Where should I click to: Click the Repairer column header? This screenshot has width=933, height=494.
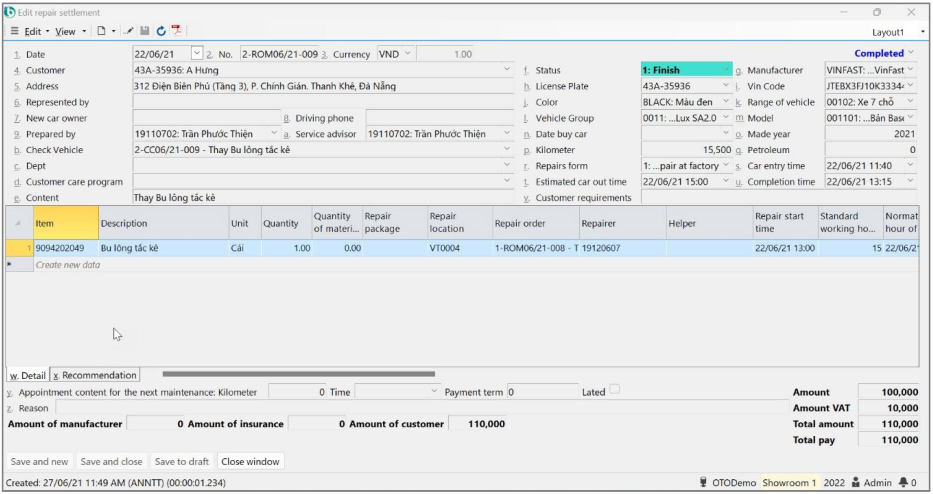(622, 223)
